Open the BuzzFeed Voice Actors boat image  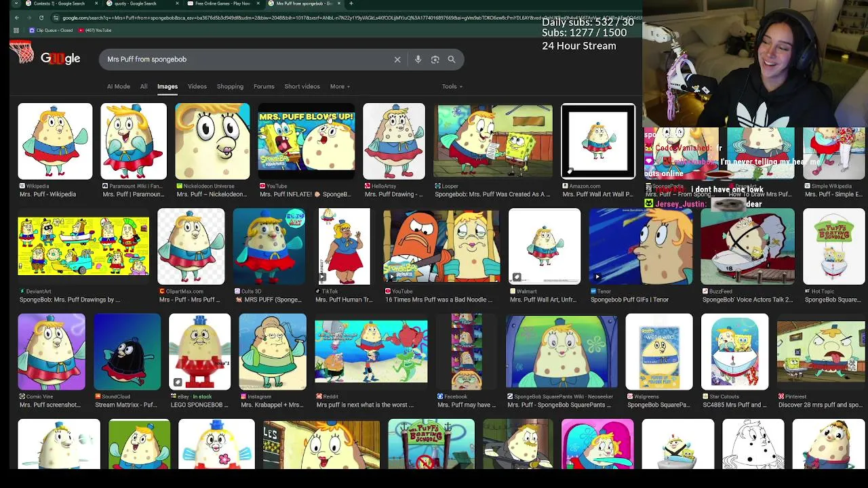click(747, 246)
